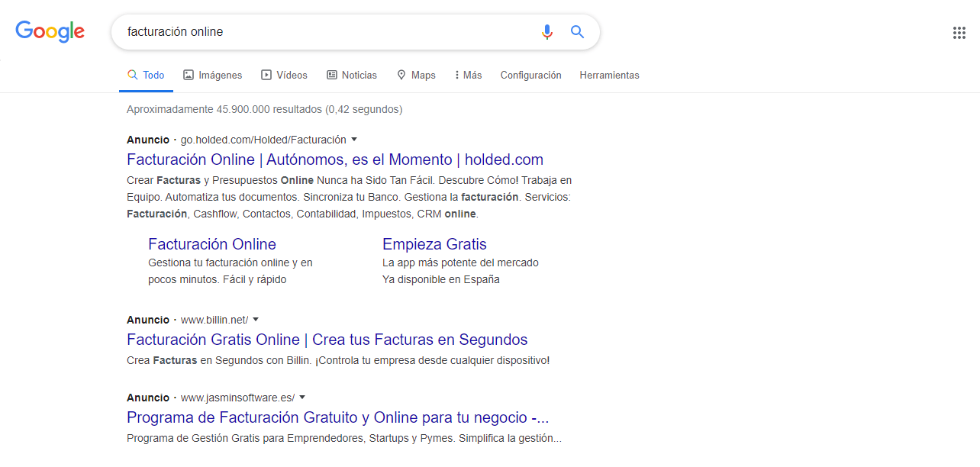The image size is (980, 467).
Task: Select the Imágenes tab camera icon
Action: (x=188, y=75)
